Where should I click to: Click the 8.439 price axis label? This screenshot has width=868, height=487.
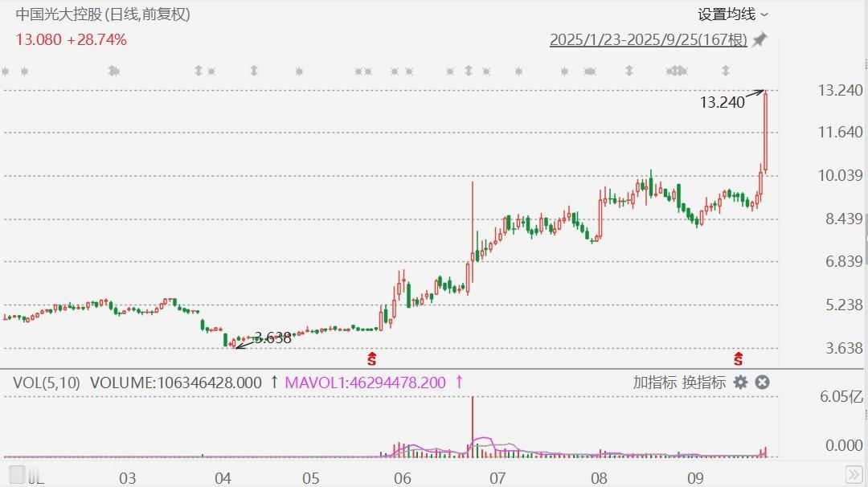pos(844,219)
